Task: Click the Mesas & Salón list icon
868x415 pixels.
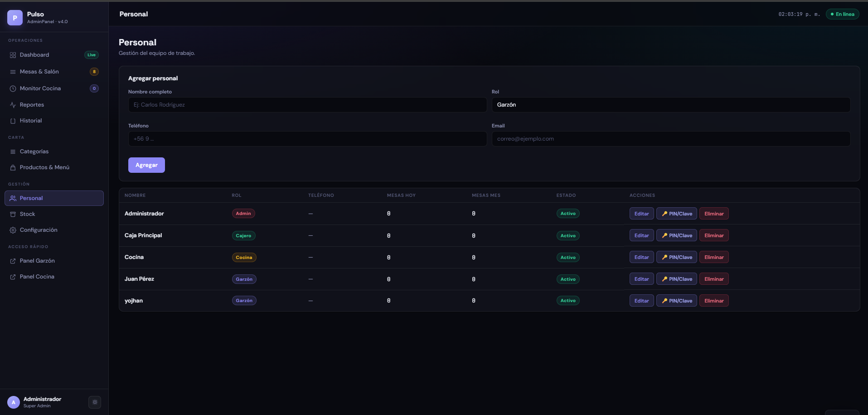Action: (x=13, y=72)
